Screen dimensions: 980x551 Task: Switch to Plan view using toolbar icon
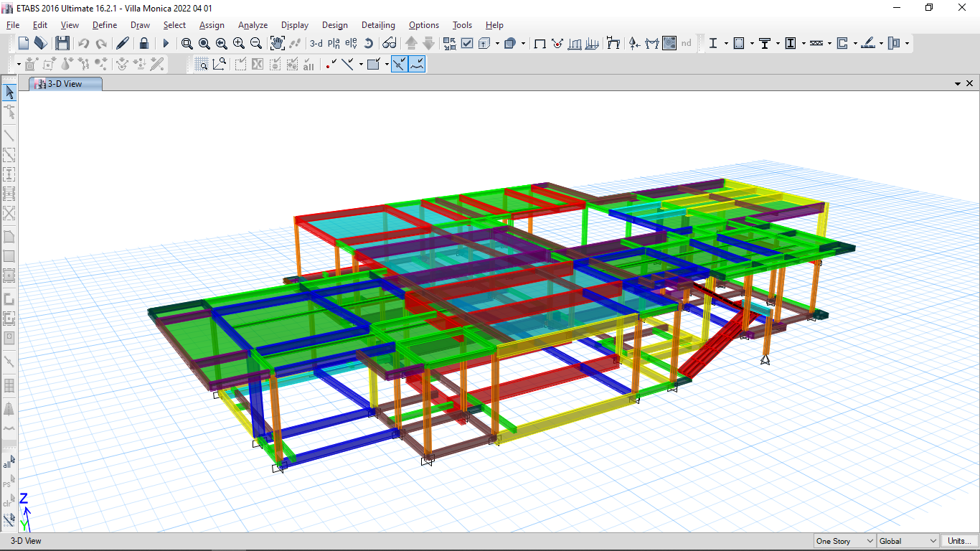[x=334, y=43]
